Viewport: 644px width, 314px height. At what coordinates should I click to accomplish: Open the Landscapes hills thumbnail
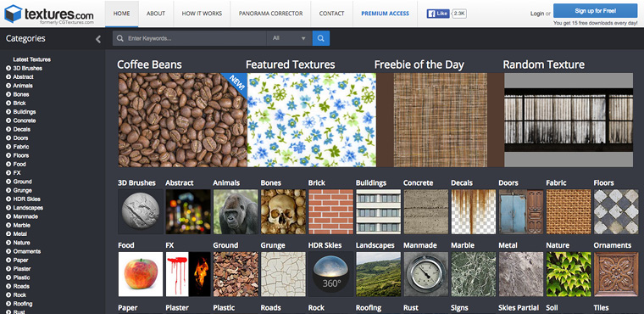click(x=378, y=274)
